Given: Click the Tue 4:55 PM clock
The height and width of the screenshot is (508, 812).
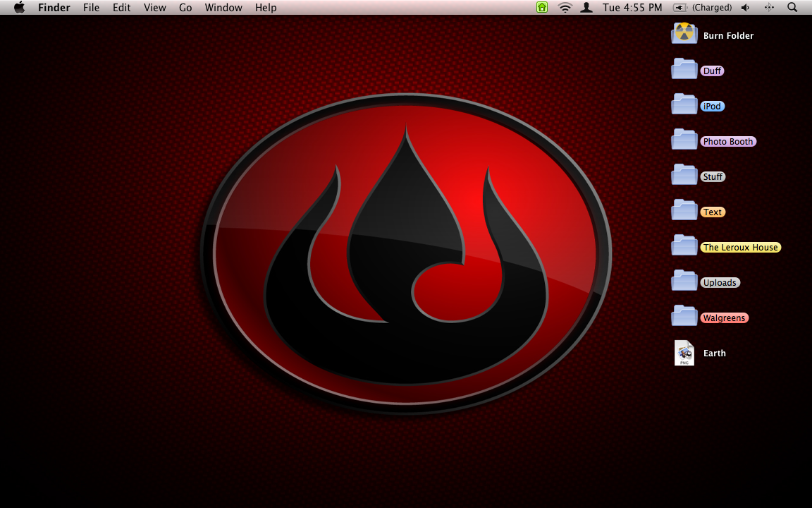Looking at the screenshot, I should coord(632,8).
